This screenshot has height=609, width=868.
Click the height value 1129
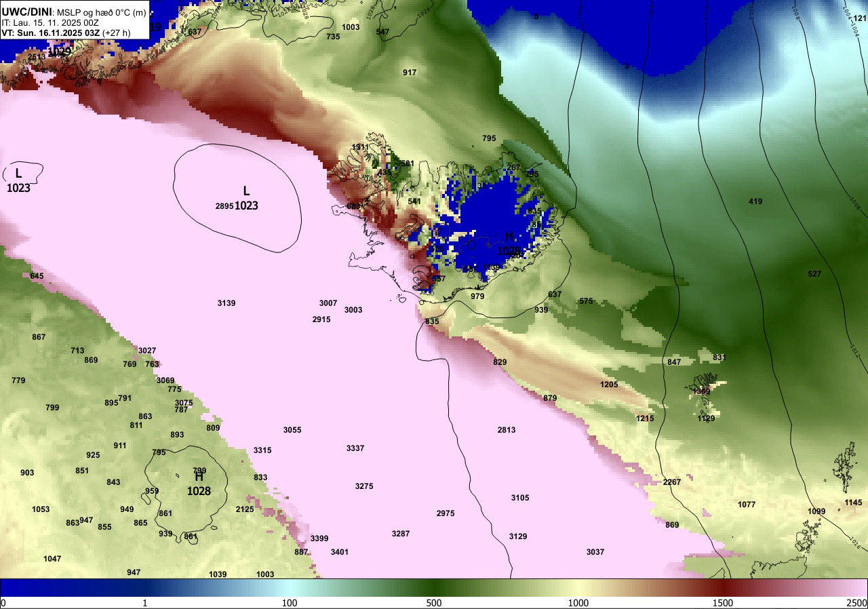pos(707,418)
